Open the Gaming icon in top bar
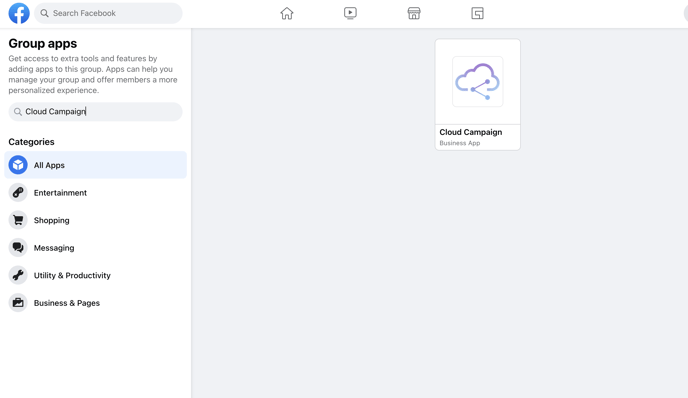This screenshot has height=398, width=688. (477, 13)
